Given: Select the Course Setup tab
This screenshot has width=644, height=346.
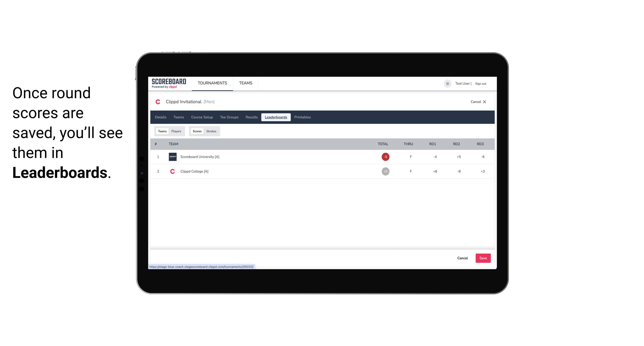Looking at the screenshot, I should (x=202, y=117).
